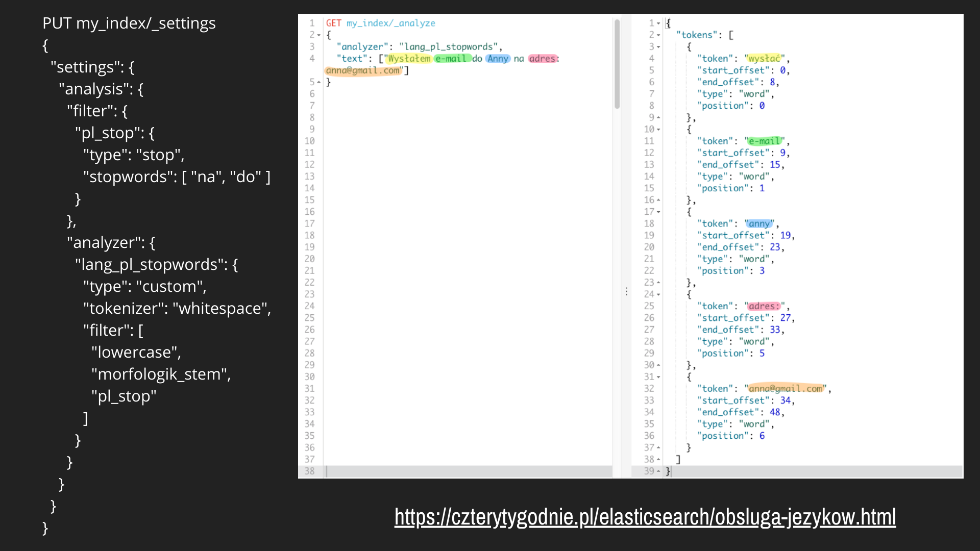Collapse the "tokens" array fold at line 2
This screenshot has height=551, width=980.
click(658, 35)
